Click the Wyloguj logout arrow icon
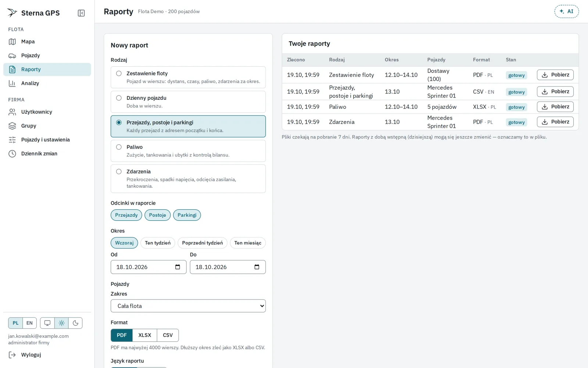This screenshot has height=368, width=588. 12,355
